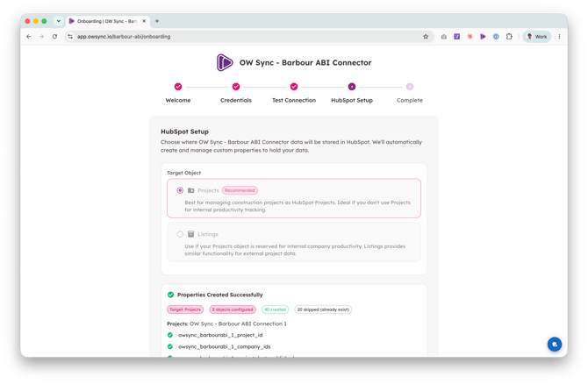The image size is (588, 384).
Task: Click the Projects: OW Sync - Barbour ABI Connection 1 line
Action: click(x=226, y=324)
